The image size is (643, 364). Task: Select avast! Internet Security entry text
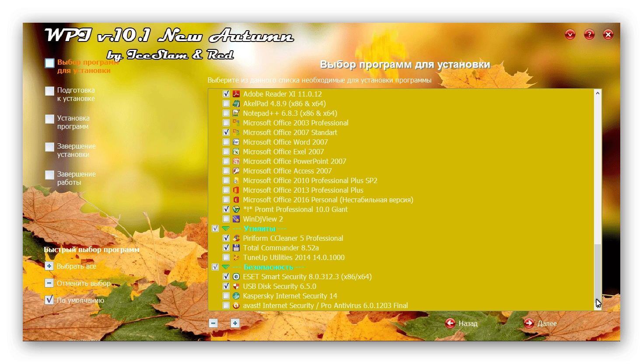pos(325,305)
